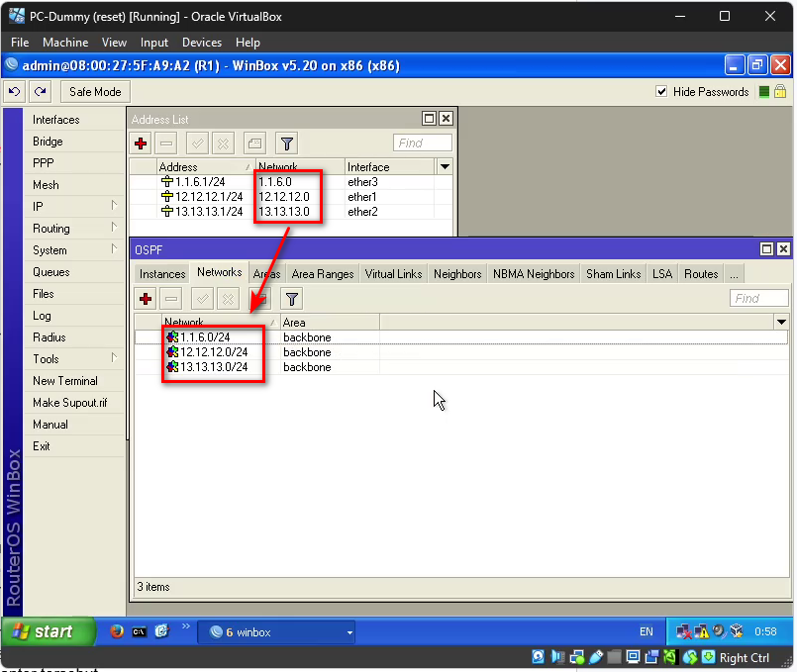Screen dimensions: 797x672
Task: Open the OSPF Routes tab
Action: coord(701,274)
